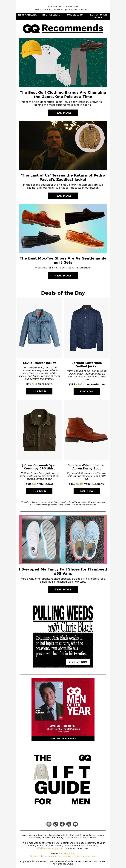Click Buy Now for Sanders Wilson Derby Boot
126x868 pixels.
click(86, 491)
